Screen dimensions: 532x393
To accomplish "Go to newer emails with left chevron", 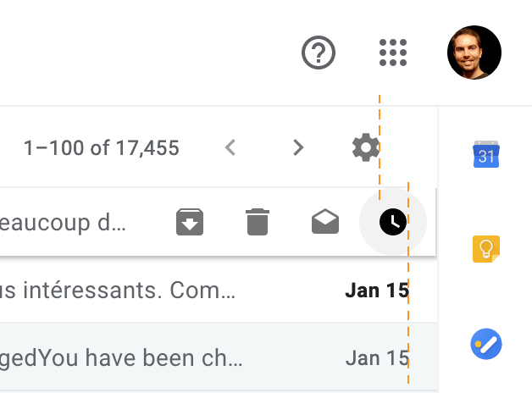I will coord(230,148).
